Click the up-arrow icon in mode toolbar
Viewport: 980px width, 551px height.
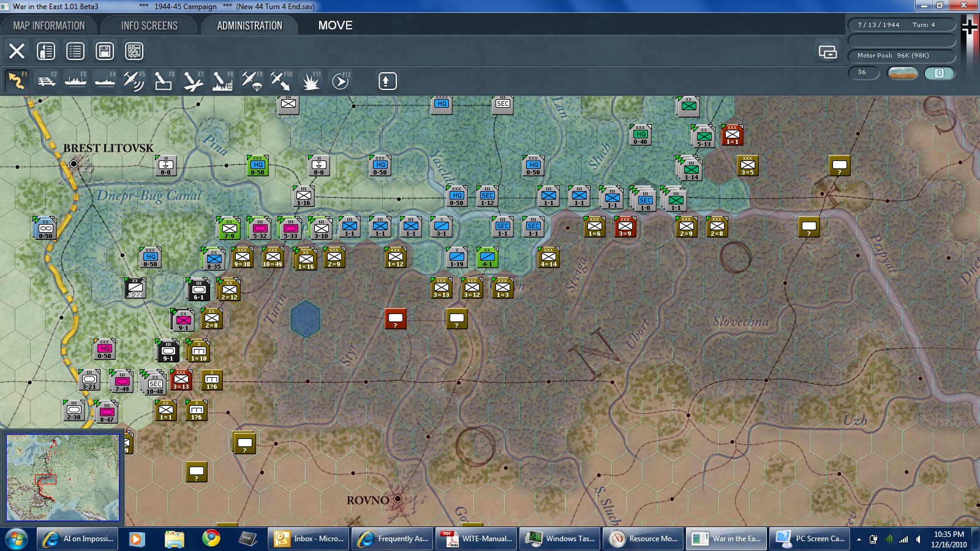387,81
